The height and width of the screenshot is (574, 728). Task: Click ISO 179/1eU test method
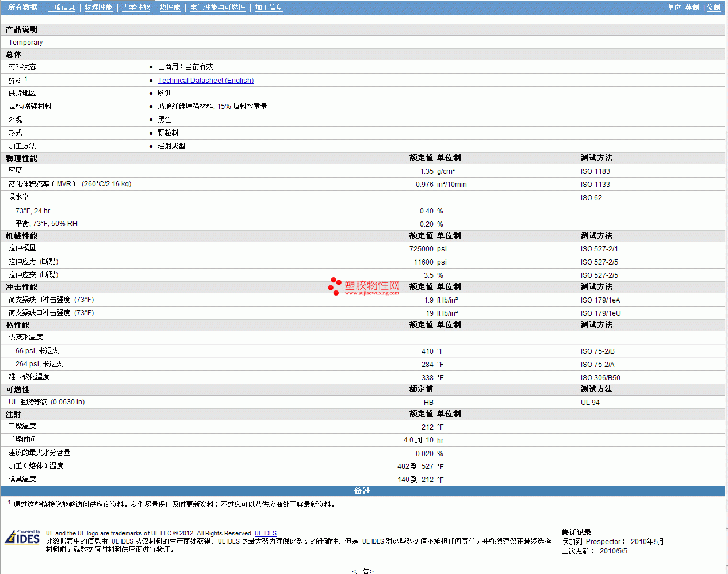coord(601,313)
